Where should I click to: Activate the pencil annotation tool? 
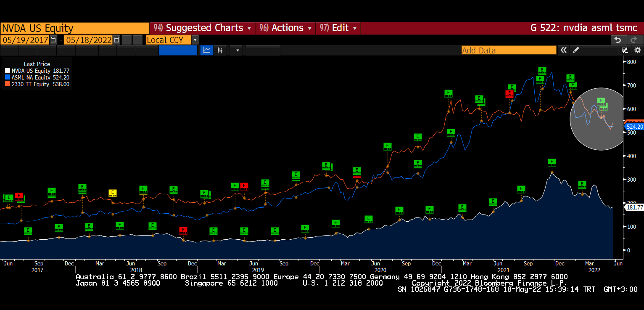[576, 50]
